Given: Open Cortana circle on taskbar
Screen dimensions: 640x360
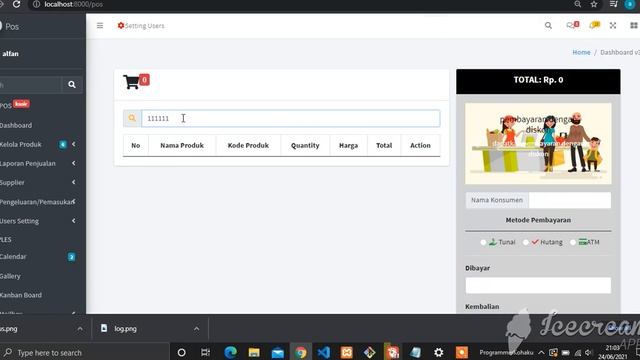Looking at the screenshot, I should 182,352.
